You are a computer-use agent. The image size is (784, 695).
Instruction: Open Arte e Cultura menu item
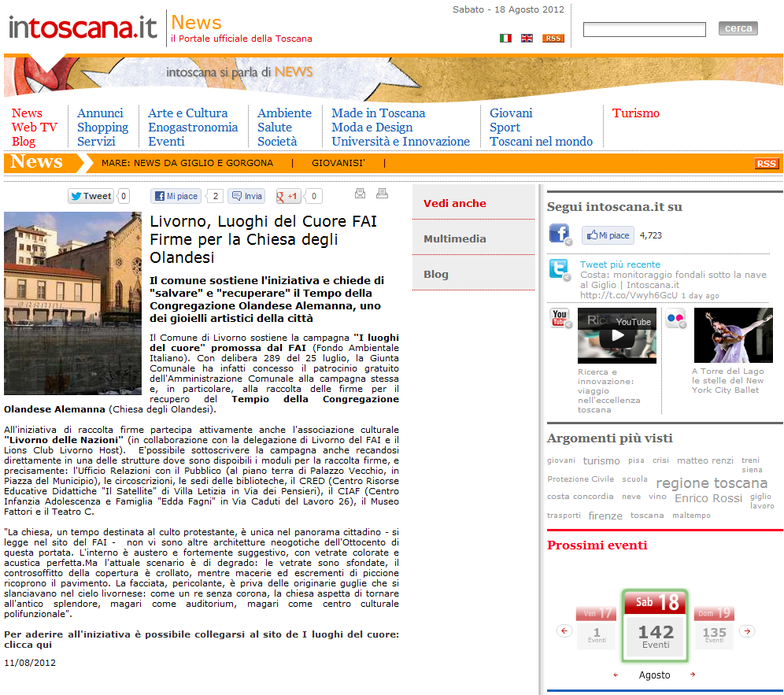[187, 113]
